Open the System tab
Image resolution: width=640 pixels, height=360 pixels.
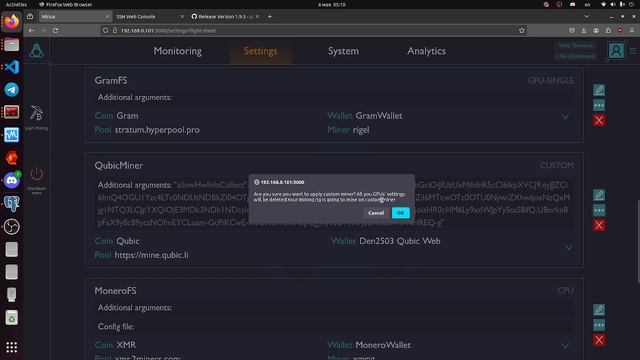pos(343,51)
